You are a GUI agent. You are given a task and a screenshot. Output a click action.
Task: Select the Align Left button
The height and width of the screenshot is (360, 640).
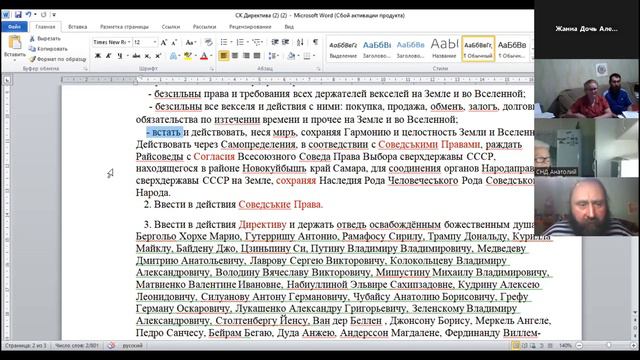click(224, 56)
